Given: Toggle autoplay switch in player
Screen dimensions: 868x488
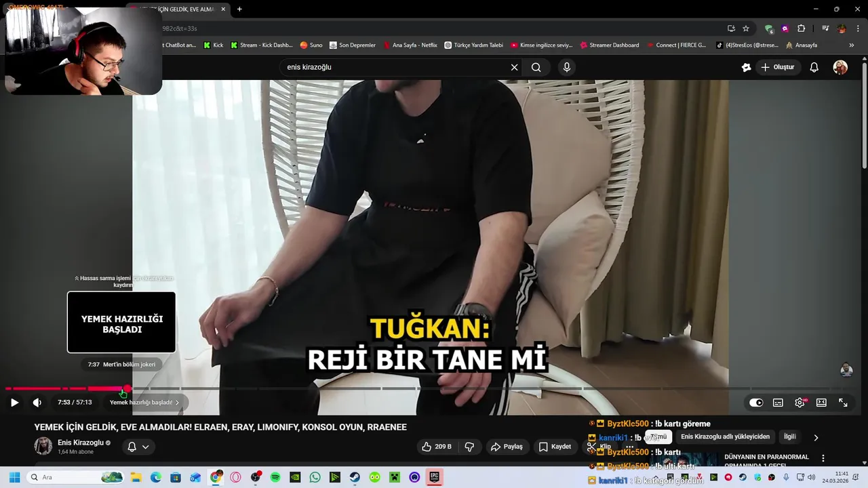Looking at the screenshot, I should coord(756,403).
